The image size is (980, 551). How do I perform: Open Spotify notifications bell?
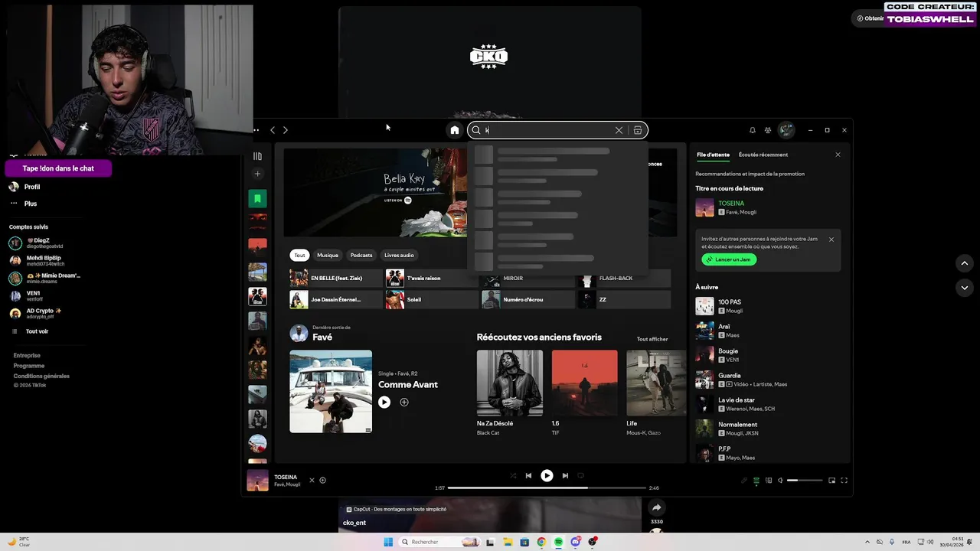752,130
